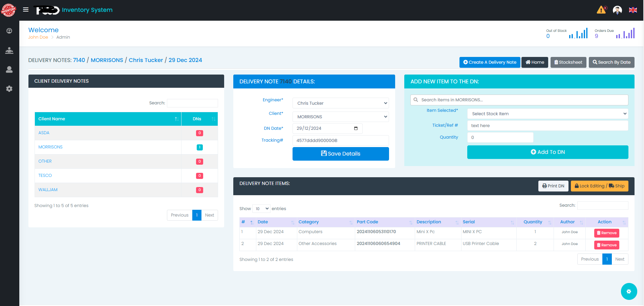Expand the Select Stock Item dropdown

coord(548,114)
